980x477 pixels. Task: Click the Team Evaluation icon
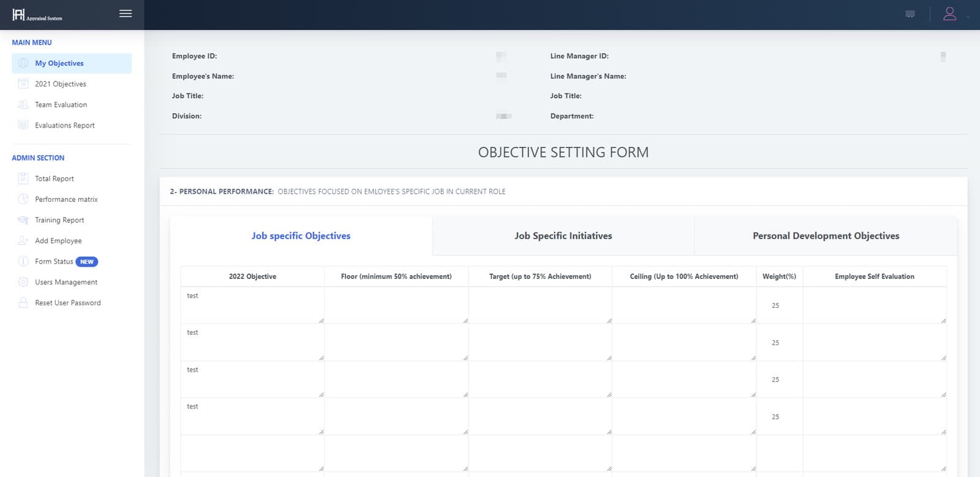pos(23,105)
